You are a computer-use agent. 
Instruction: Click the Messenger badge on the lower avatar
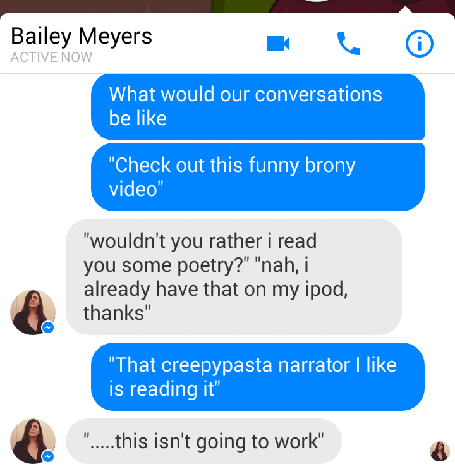pyautogui.click(x=48, y=456)
